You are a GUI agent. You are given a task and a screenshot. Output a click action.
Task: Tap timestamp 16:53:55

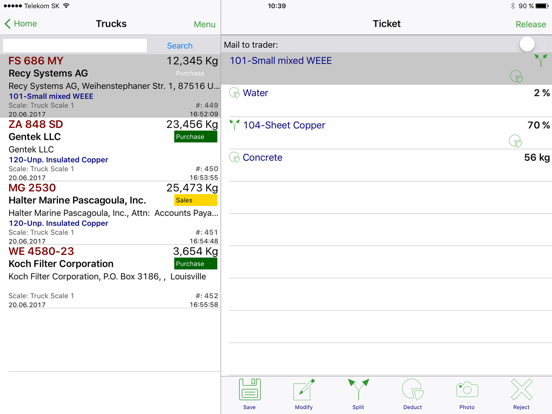pos(204,177)
